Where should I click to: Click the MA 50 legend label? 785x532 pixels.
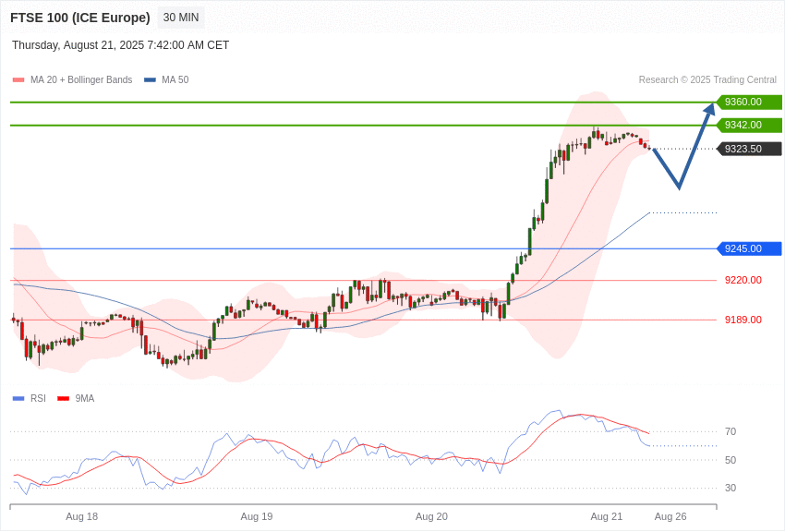coord(175,79)
